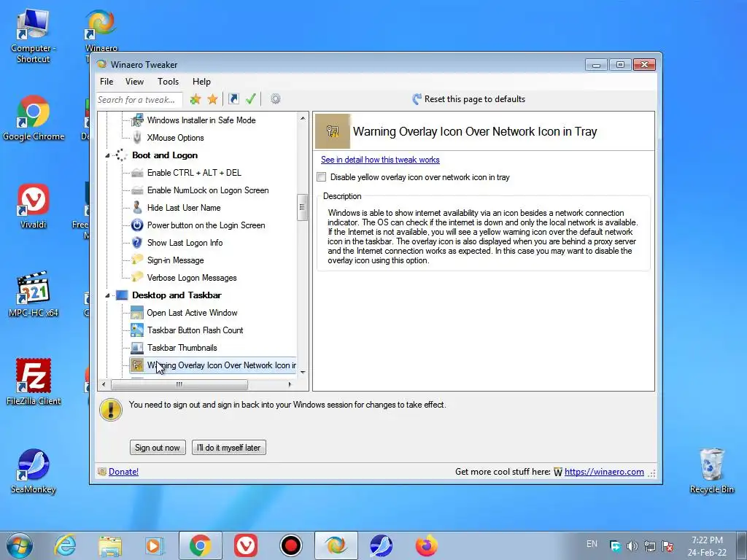Screen dimensions: 747x560
Task: Click the Firefox taskbar icon
Action: point(426,545)
